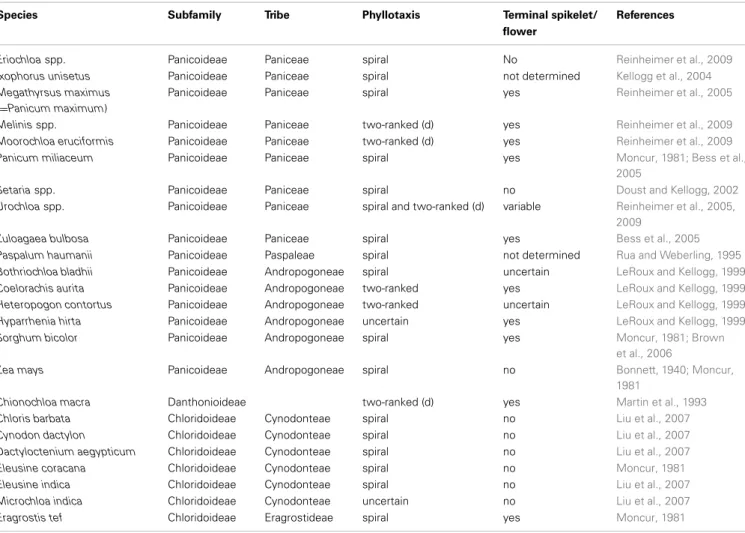This screenshot has width=745, height=533.
Task: Open the Bonnett, 1940 reference for Zea mays
Action: coord(651,370)
